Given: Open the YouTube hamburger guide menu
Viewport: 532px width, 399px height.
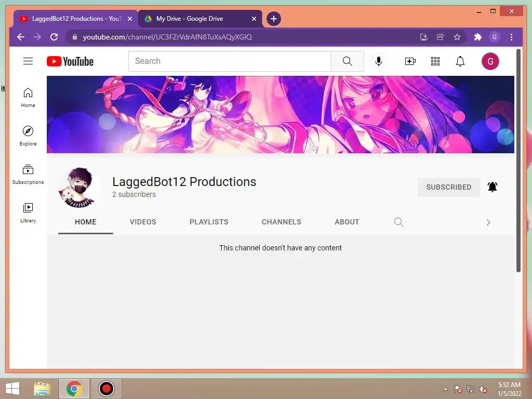Looking at the screenshot, I should pyautogui.click(x=28, y=61).
